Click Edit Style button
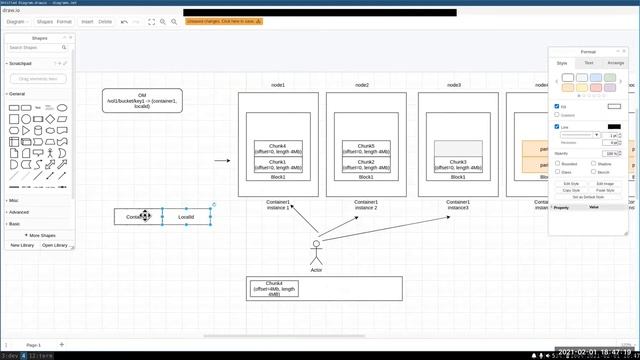Screen dimensions: 640x360 pos(571,184)
